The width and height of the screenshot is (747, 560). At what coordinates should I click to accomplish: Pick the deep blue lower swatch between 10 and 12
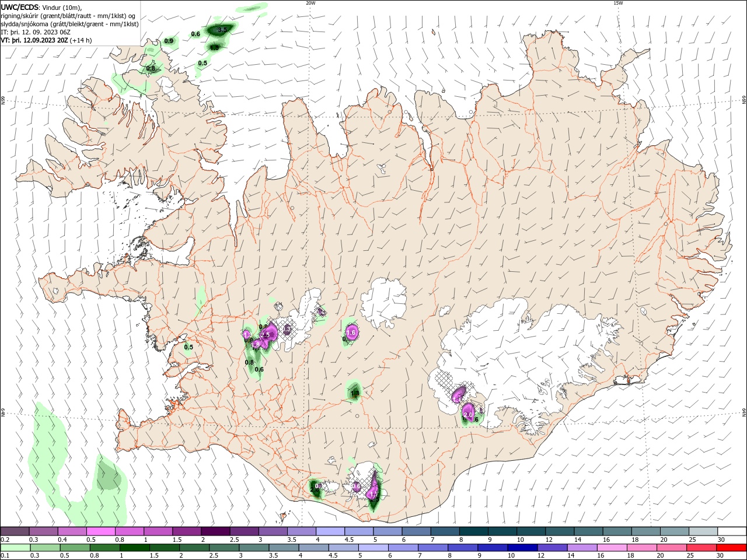point(523,547)
